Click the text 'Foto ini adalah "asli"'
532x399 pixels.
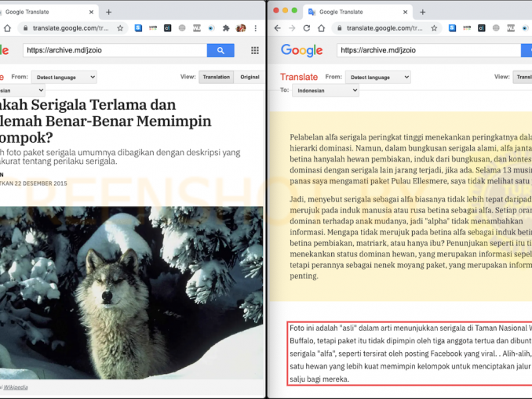pyautogui.click(x=323, y=328)
